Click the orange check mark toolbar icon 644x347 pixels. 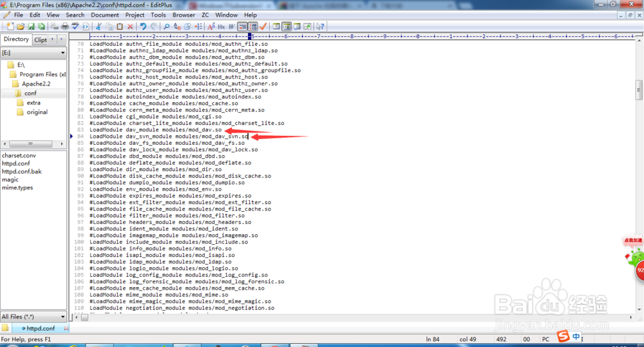point(263,26)
